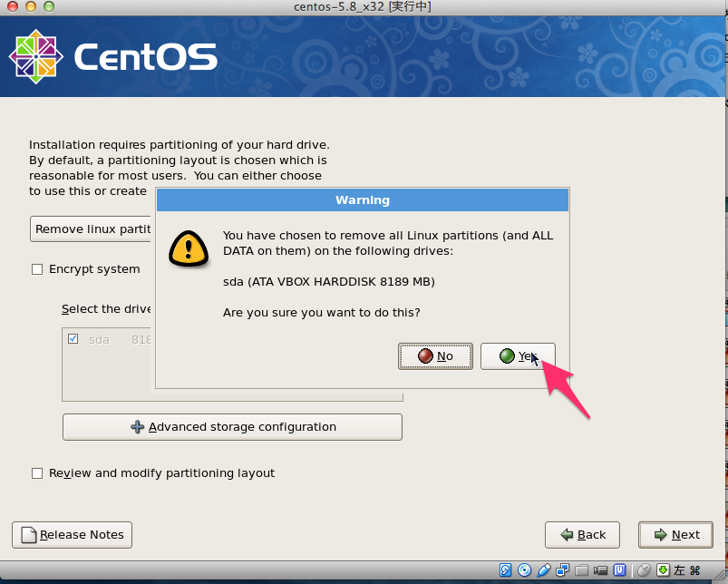Click the red circle on No button
This screenshot has height=584, width=728.
click(425, 356)
